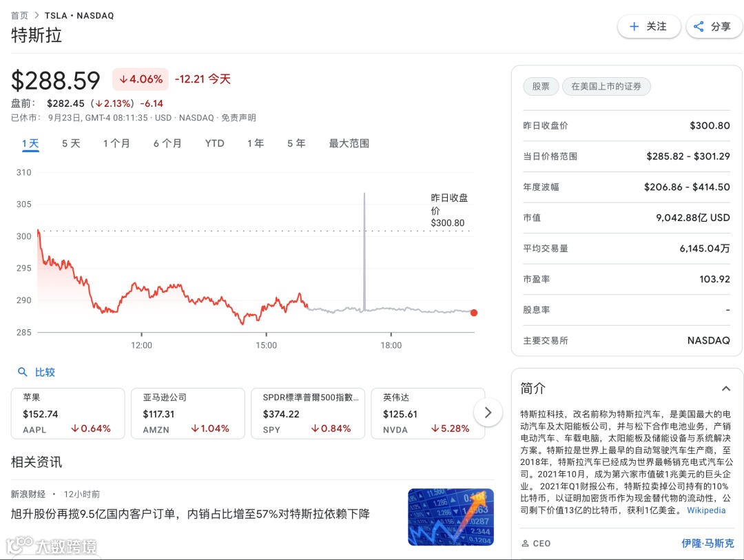Select the 5 年 range tab
Viewport: 744px width, 560px height.
[x=296, y=144]
